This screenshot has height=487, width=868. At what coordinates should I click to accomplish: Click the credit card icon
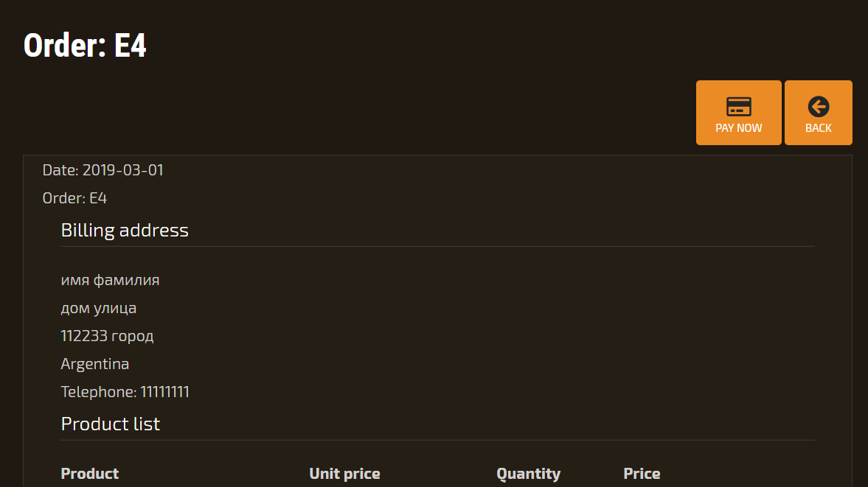pyautogui.click(x=738, y=107)
